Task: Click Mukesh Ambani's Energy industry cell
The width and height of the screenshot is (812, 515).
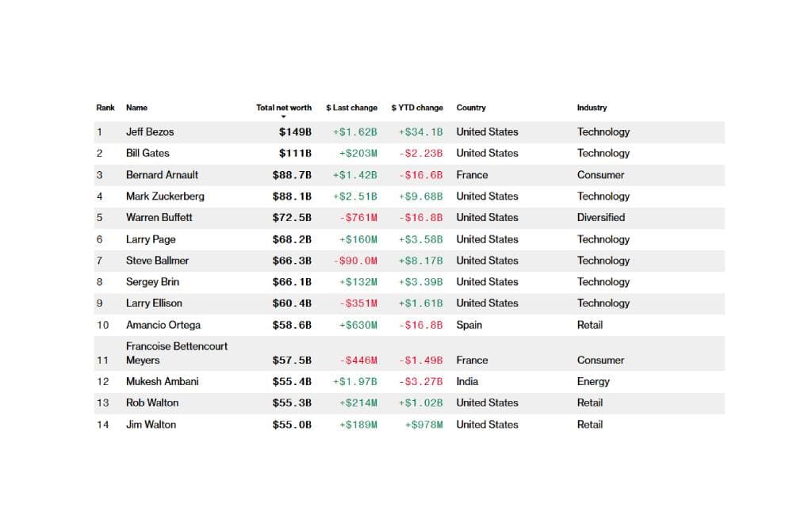Action: pyautogui.click(x=593, y=381)
